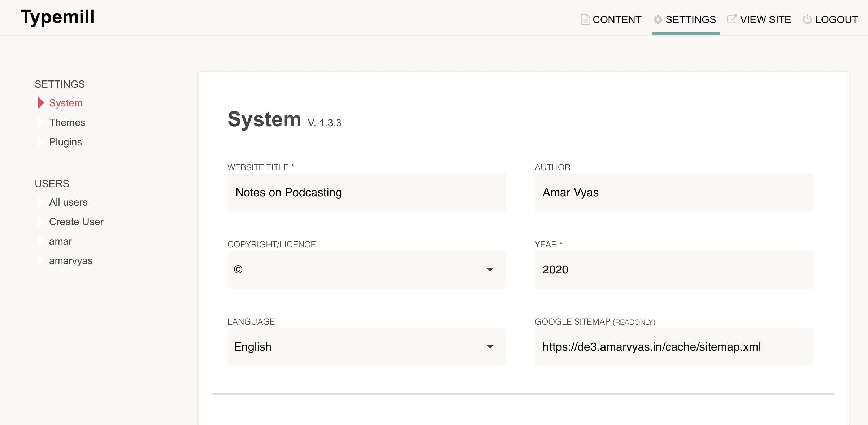
Task: Click the Website Title field
Action: [366, 193]
